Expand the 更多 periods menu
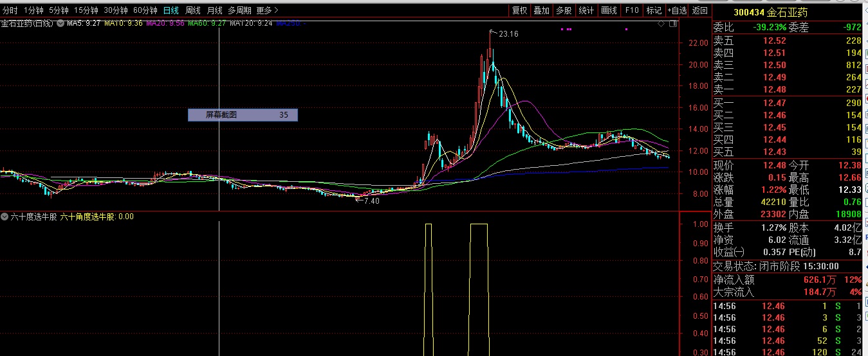The height and width of the screenshot is (356, 868). point(267,10)
